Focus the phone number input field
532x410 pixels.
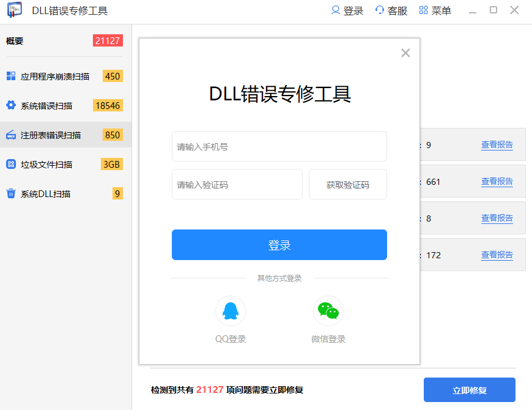pyautogui.click(x=279, y=146)
